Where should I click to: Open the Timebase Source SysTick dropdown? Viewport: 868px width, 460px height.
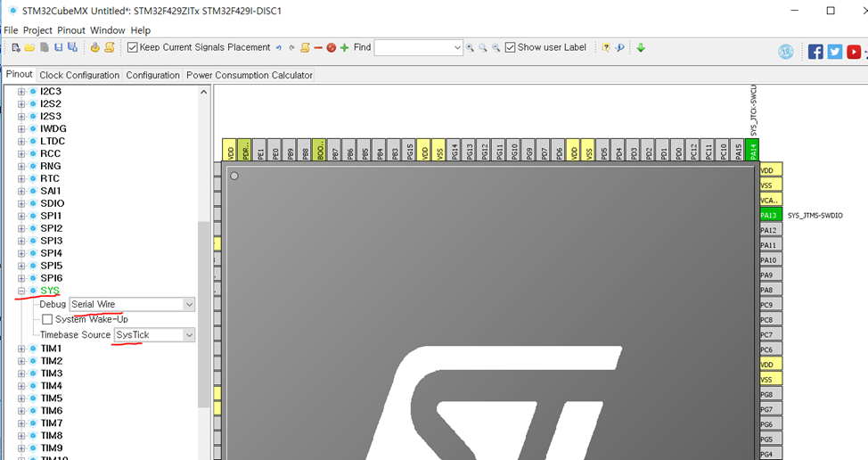pos(189,335)
